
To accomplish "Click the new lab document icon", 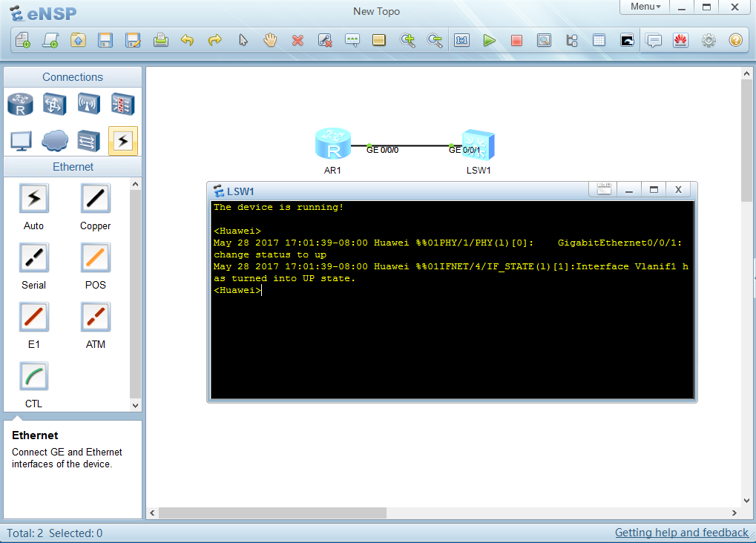I will click(50, 40).
